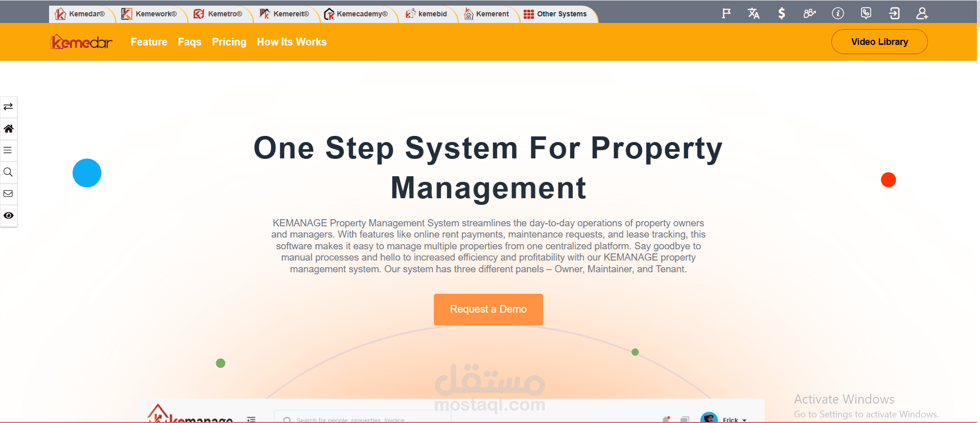
Task: Select the kemebid tab
Action: pos(426,14)
